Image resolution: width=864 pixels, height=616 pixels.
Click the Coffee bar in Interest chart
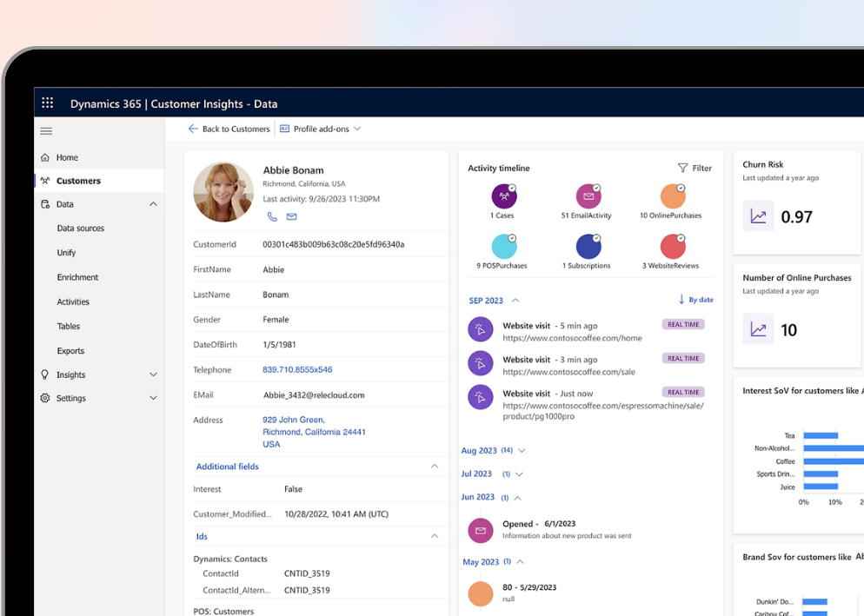pyautogui.click(x=833, y=461)
